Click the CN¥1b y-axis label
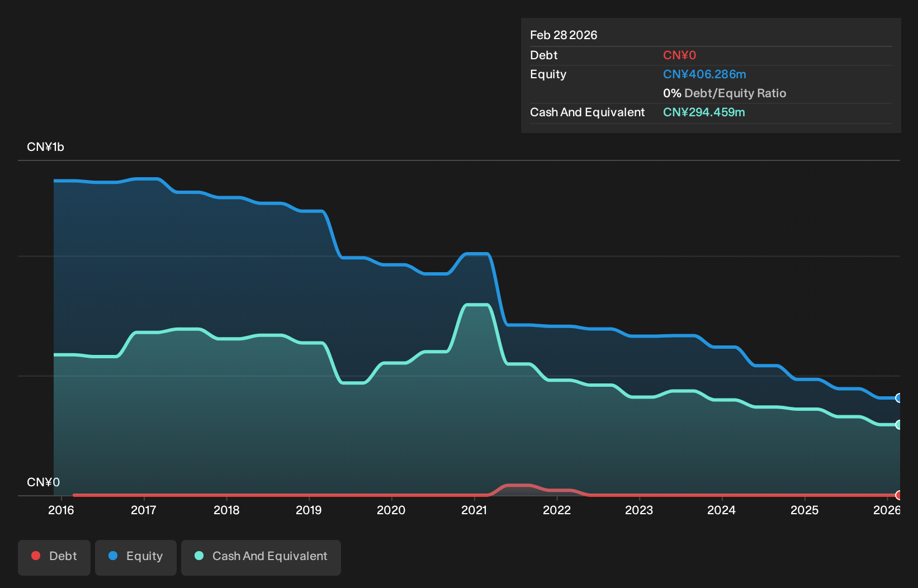Viewport: 918px width, 588px height. pyautogui.click(x=45, y=147)
